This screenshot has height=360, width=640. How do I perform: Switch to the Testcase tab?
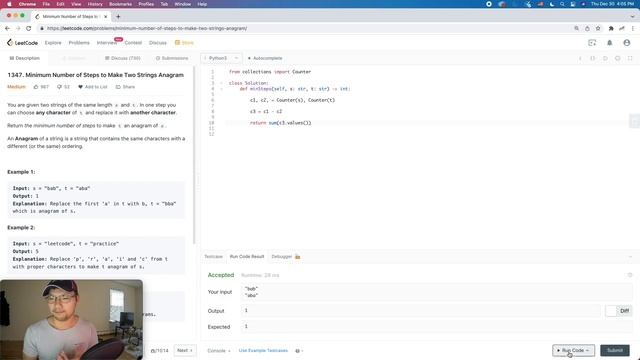pos(213,257)
